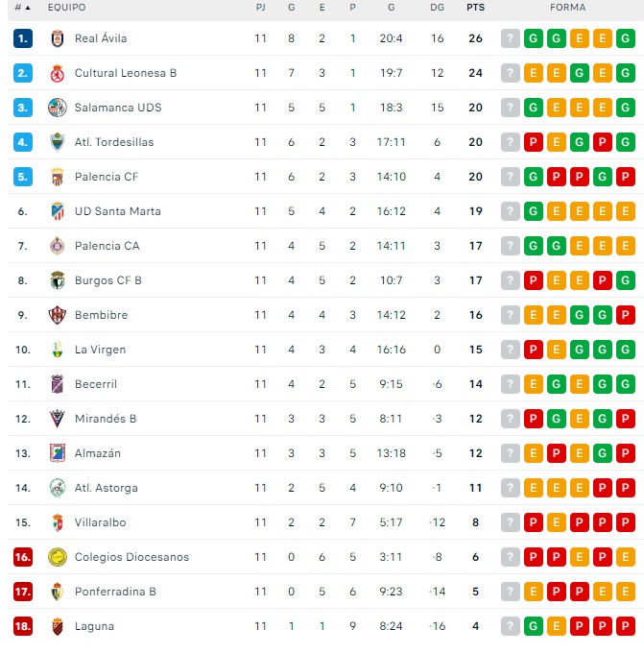The height and width of the screenshot is (654, 644).
Task: Click the Bembibre club crest
Action: point(57,315)
